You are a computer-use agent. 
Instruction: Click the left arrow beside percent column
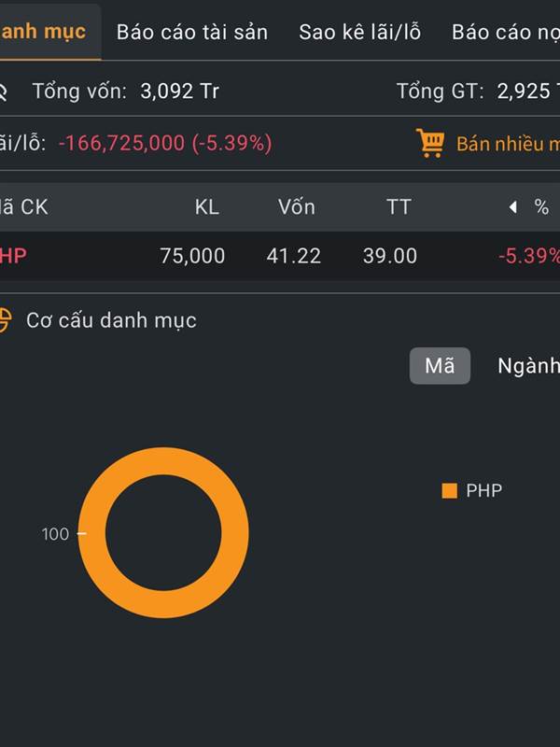click(x=512, y=207)
